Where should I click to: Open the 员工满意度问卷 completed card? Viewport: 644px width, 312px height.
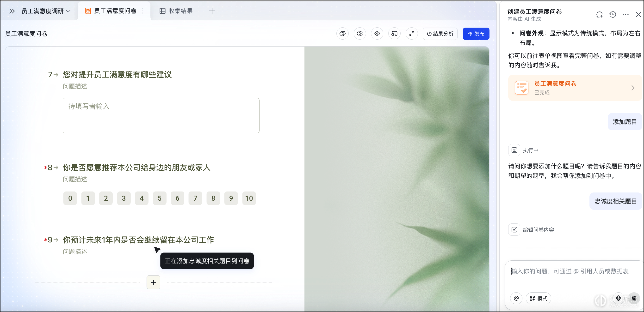tap(576, 88)
